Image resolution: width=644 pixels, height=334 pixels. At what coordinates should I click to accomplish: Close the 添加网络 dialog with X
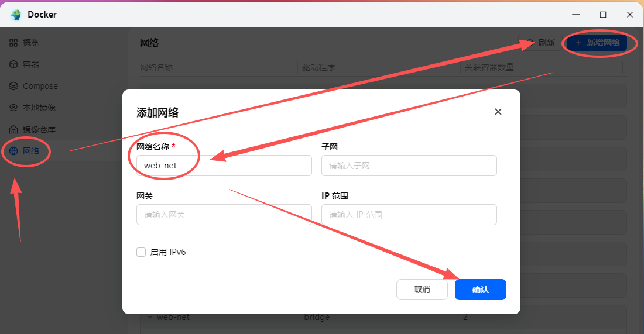click(498, 112)
